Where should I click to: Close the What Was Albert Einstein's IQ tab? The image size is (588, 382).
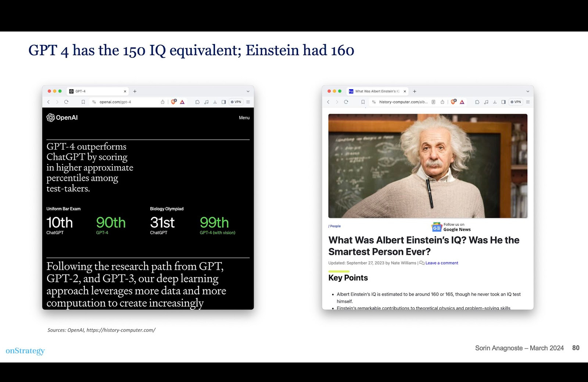click(405, 91)
